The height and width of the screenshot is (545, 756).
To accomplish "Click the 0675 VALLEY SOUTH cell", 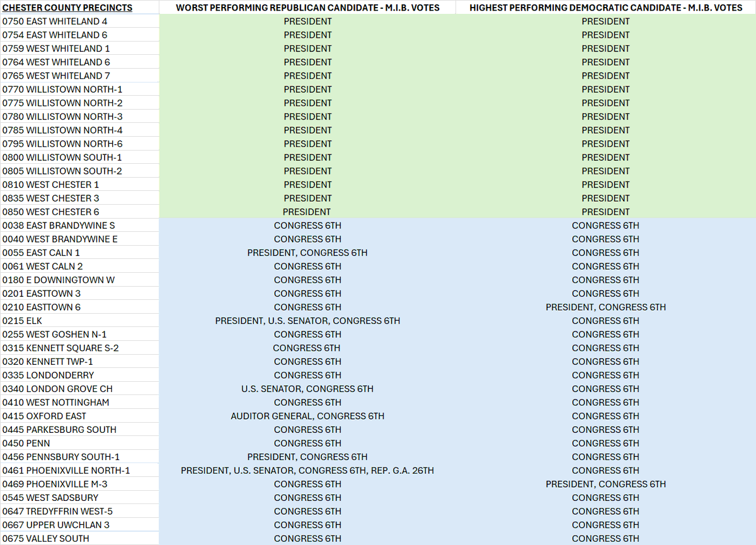I will [x=79, y=539].
